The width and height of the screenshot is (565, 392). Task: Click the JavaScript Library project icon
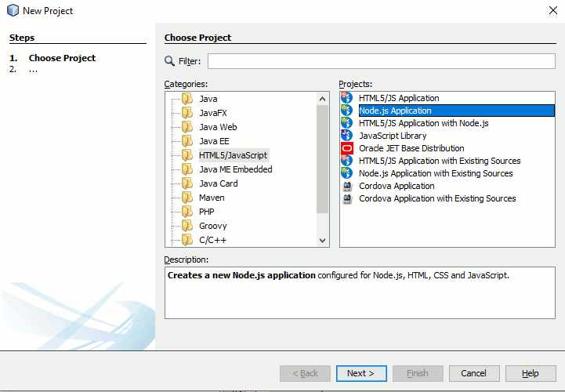tap(346, 136)
